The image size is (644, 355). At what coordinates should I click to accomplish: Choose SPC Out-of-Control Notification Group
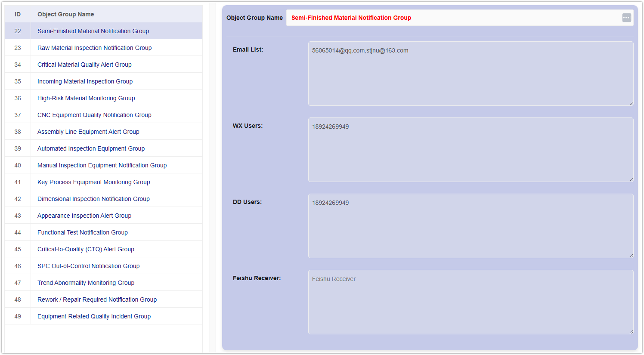[88, 266]
